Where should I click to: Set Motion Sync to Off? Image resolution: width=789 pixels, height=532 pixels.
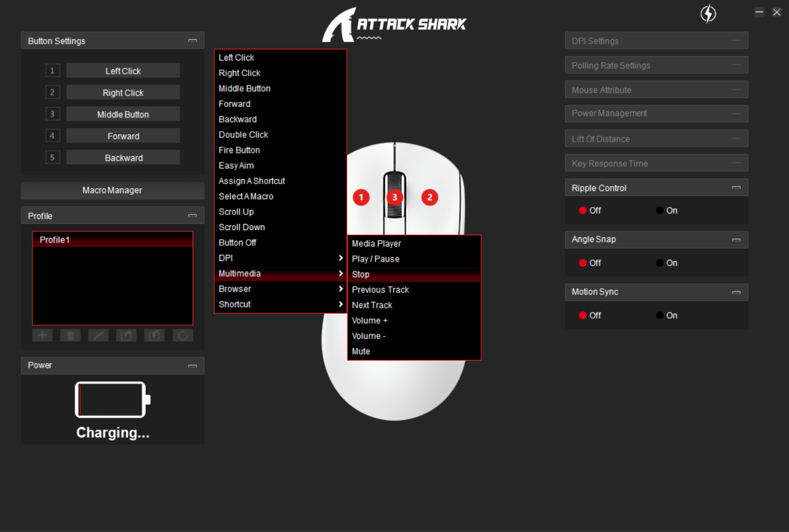[583, 316]
